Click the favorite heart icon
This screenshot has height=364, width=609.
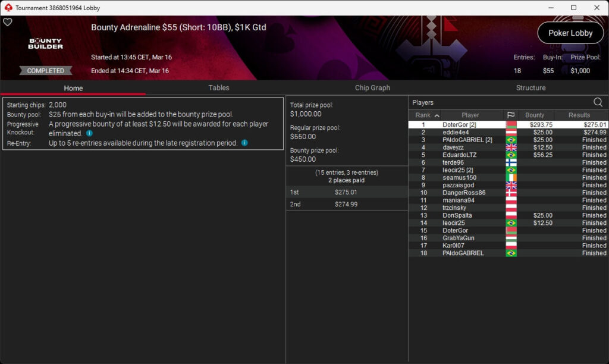7,22
